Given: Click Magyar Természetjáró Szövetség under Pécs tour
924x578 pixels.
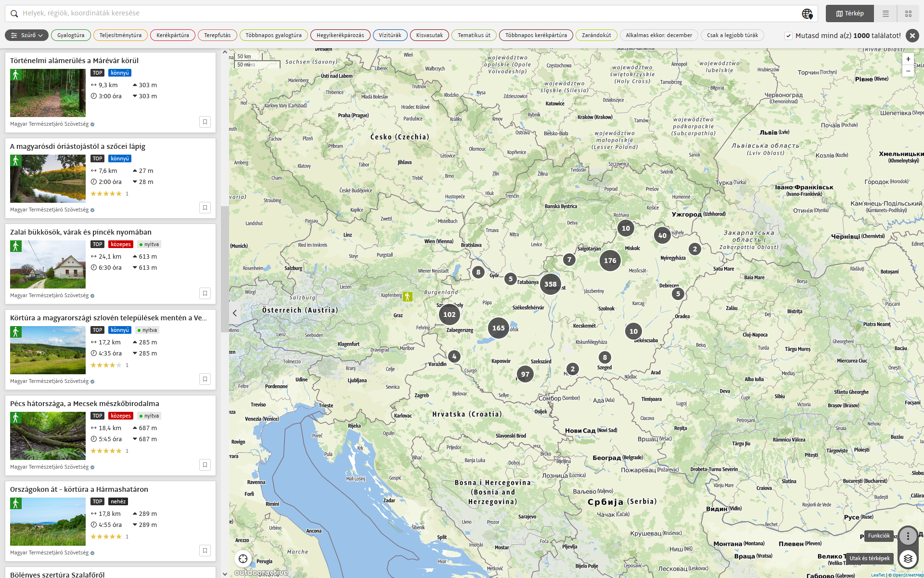Looking at the screenshot, I should [x=50, y=467].
